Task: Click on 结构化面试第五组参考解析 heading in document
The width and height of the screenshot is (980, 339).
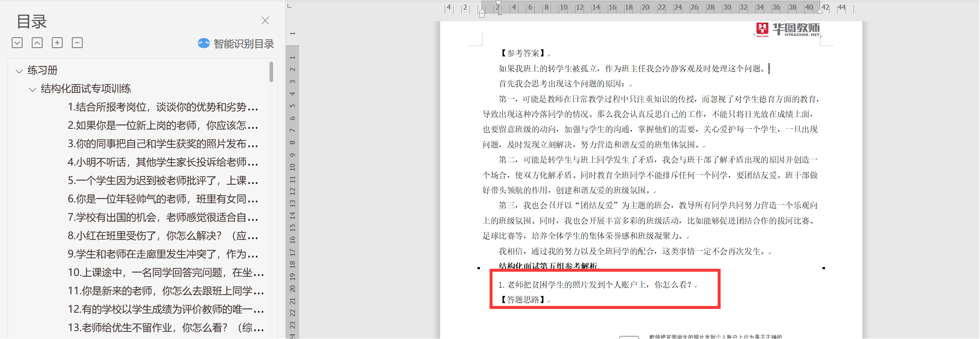Action: pyautogui.click(x=548, y=266)
